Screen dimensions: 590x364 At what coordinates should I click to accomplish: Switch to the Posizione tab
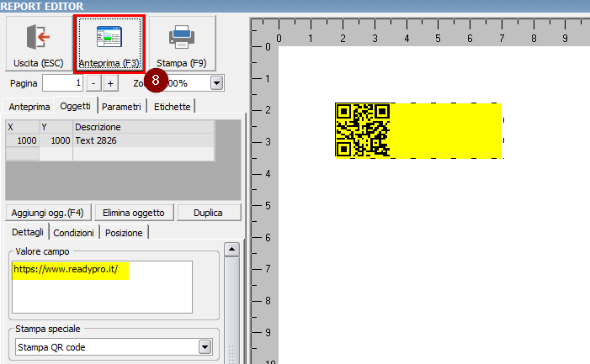pos(125,233)
